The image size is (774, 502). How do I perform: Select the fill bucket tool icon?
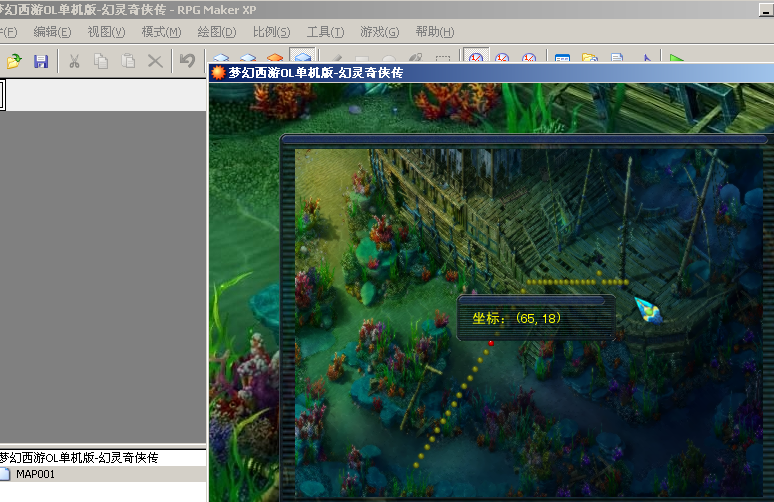[415, 58]
